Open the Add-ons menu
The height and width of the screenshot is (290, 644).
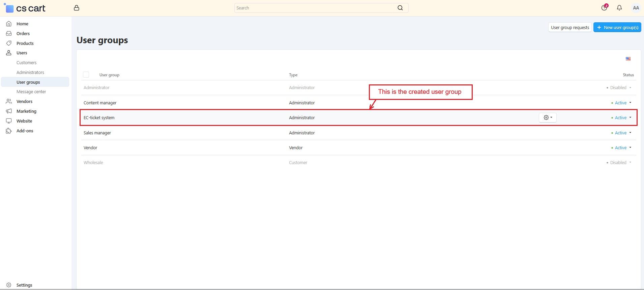tap(25, 131)
